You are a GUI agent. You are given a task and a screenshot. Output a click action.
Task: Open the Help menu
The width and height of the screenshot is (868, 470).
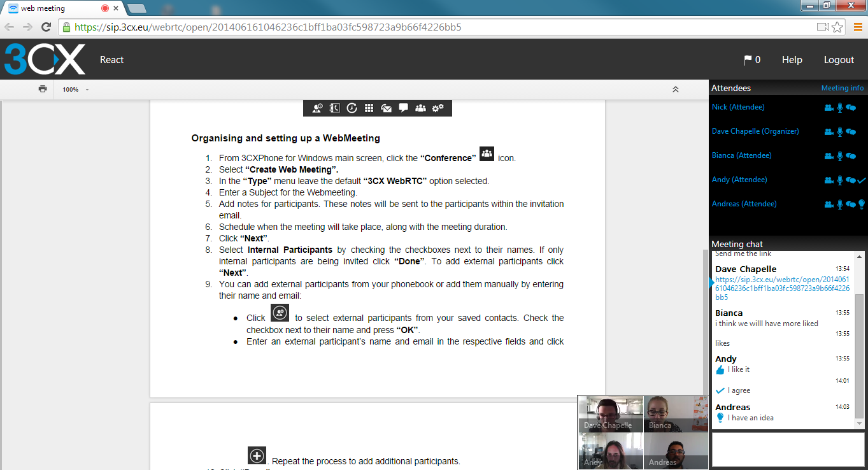pos(792,60)
